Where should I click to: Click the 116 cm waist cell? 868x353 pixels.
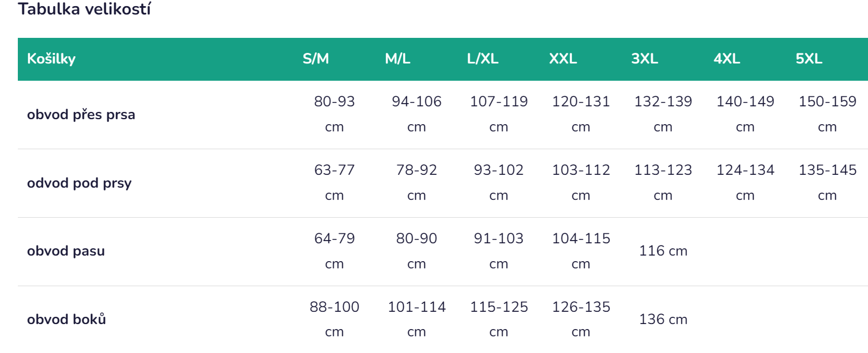click(663, 251)
